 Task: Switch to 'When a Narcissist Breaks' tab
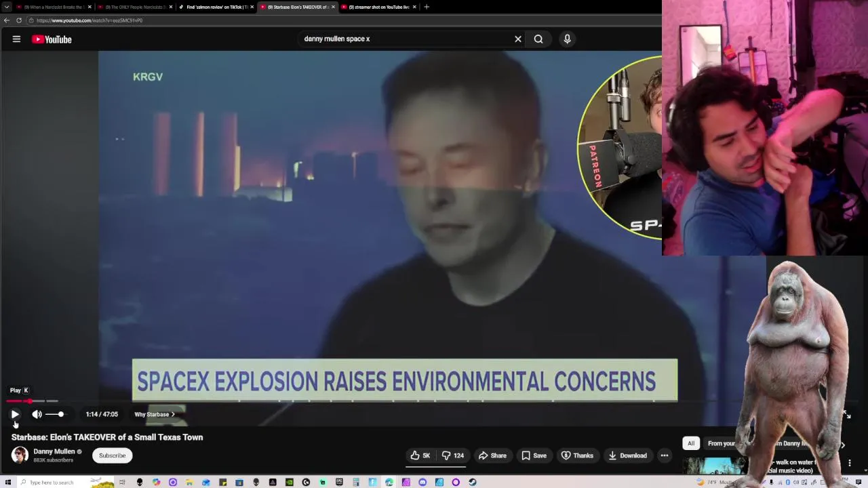click(53, 7)
